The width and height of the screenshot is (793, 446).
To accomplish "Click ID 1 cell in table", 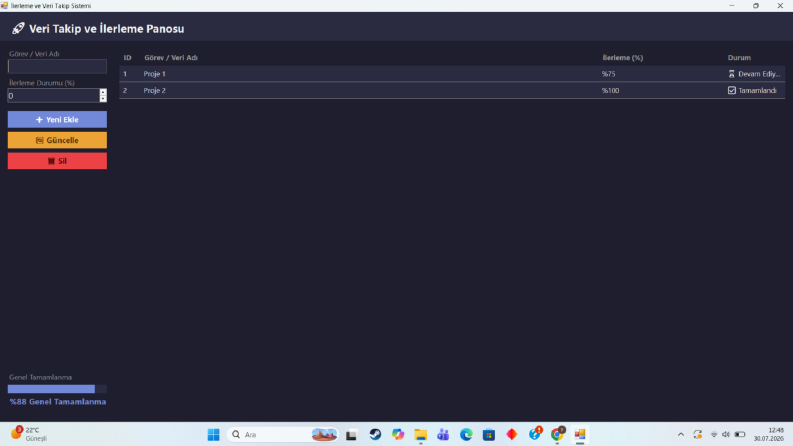I will point(125,74).
